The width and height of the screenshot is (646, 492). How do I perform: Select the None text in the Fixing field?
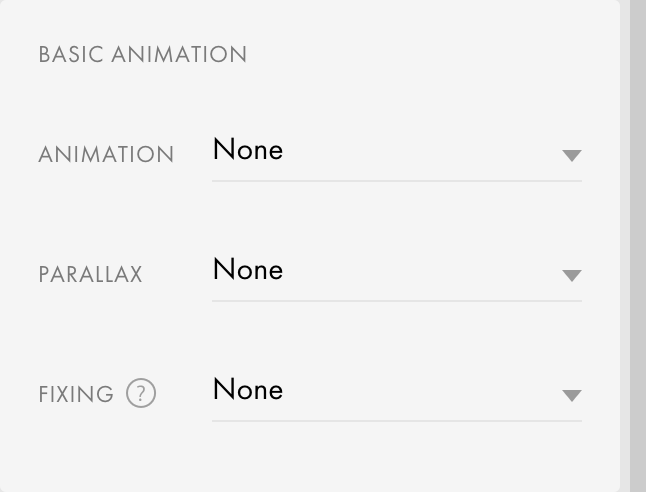click(x=248, y=390)
